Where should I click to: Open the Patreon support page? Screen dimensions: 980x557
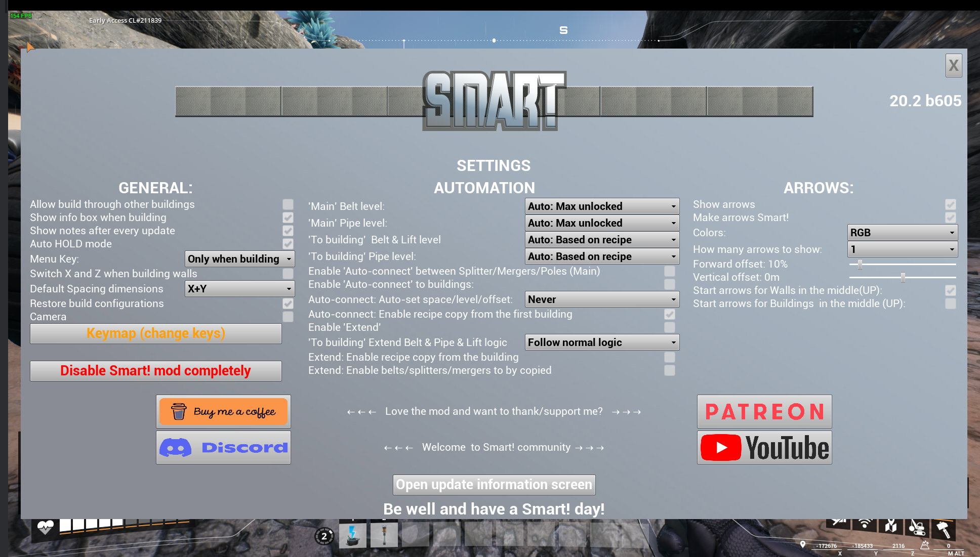[x=764, y=411]
